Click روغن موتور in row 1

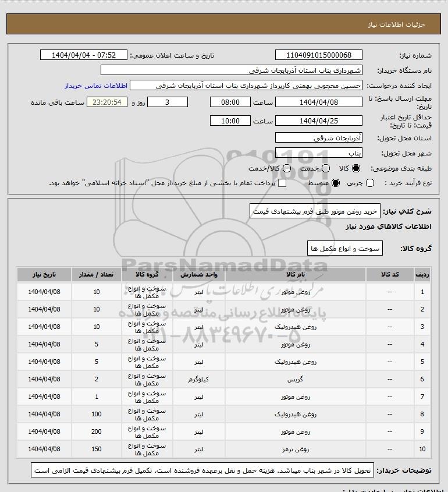tap(296, 292)
